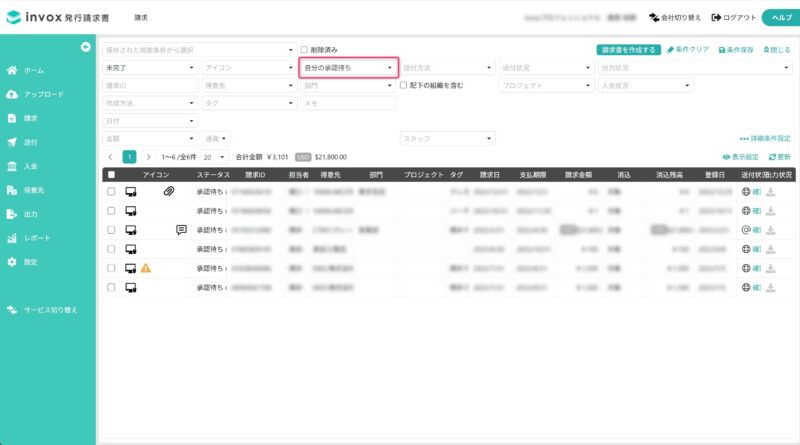Open the saved search conditions dropdown
This screenshot has width=800, height=445.
pos(199,50)
